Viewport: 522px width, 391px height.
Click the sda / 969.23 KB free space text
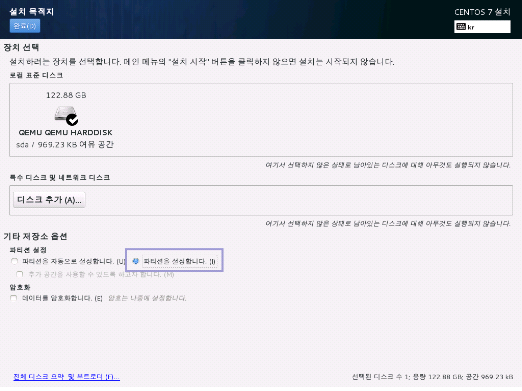[65, 144]
